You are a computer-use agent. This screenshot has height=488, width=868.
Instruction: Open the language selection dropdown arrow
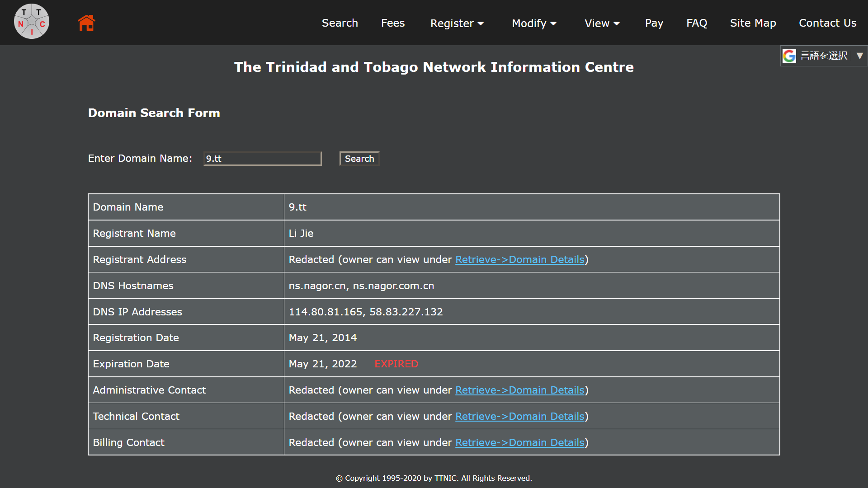pyautogui.click(x=859, y=56)
